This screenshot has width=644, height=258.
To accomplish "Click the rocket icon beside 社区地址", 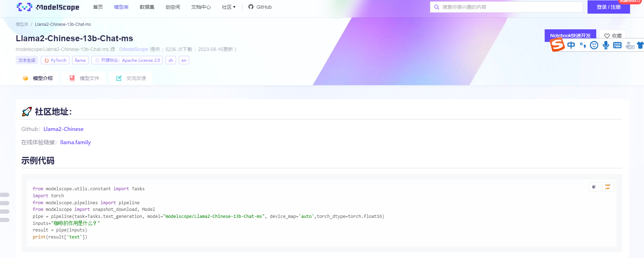I will pyautogui.click(x=27, y=112).
